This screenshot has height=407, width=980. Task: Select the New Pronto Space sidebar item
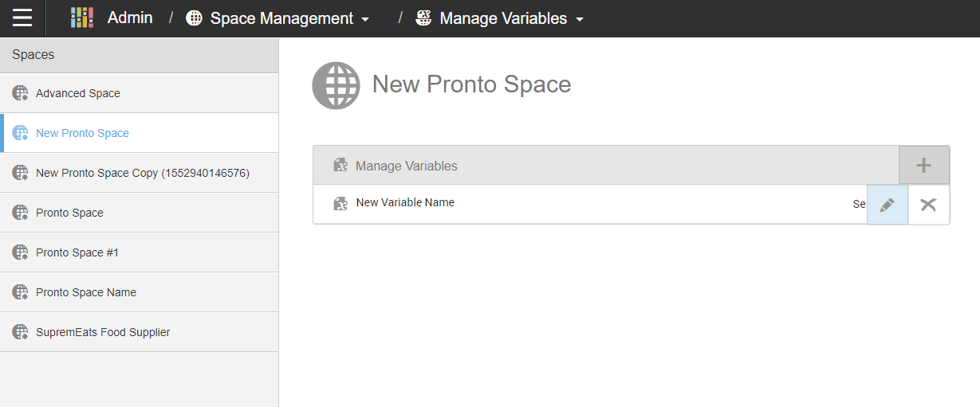coord(82,133)
